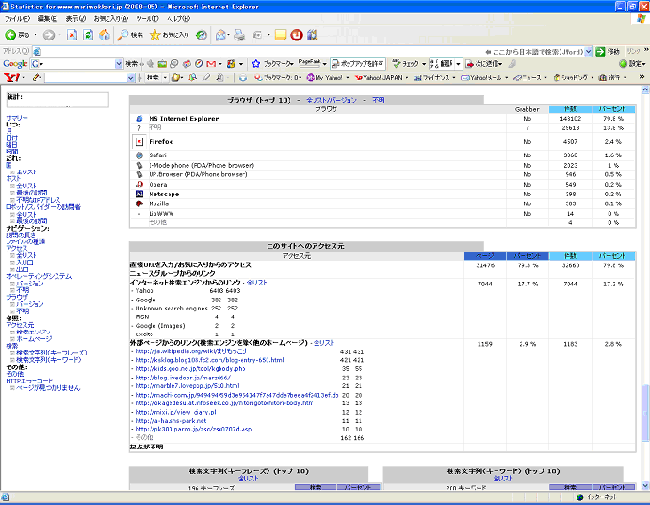Open Gmail icon in Google toolbar
This screenshot has width=650, height=505.
(x=211, y=64)
